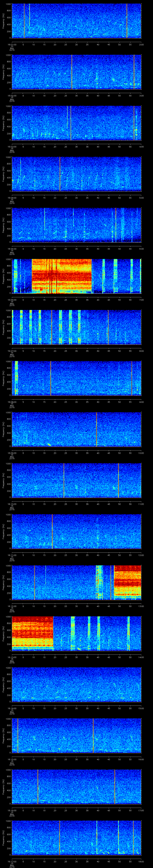Click the 16:08:00 start time label
This screenshot has width=153, height=868.
12,402
